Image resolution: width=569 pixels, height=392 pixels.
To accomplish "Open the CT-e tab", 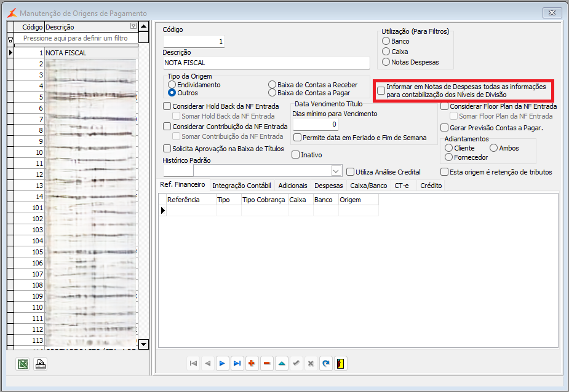I will [402, 186].
